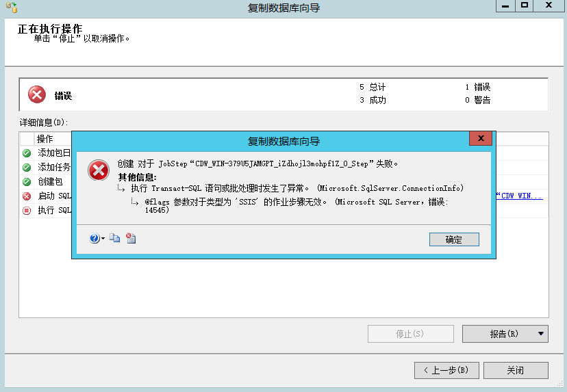Click the 5 总计 count text

(x=373, y=87)
